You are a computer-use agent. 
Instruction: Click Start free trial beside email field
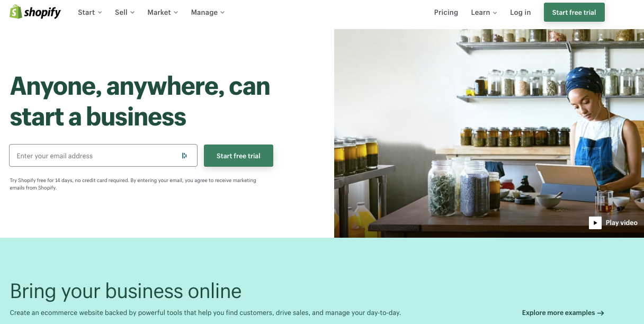[x=238, y=156]
